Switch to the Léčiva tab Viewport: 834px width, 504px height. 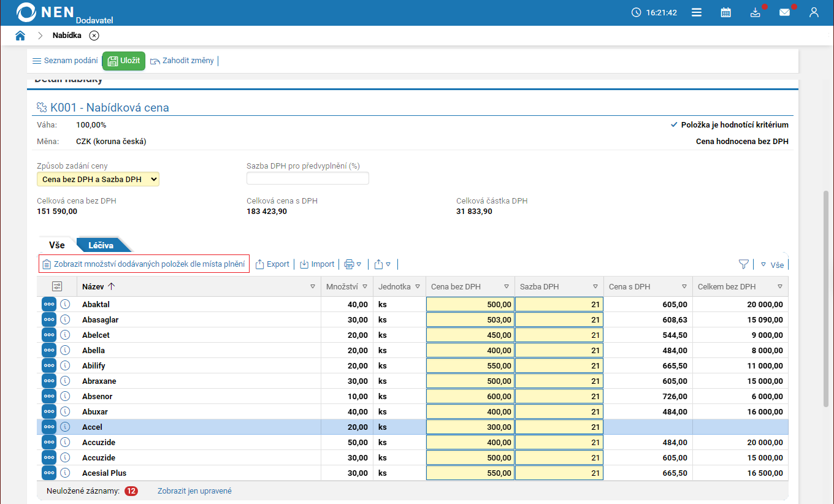pyautogui.click(x=101, y=245)
